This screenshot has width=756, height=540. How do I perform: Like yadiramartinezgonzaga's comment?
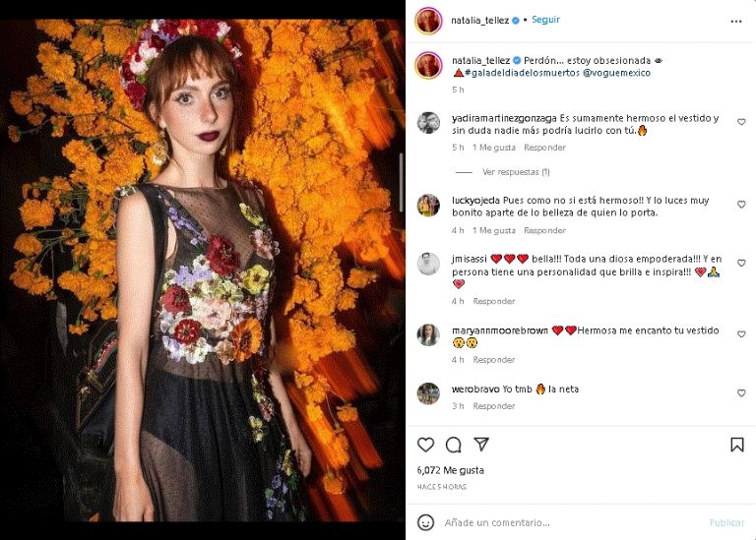(x=741, y=122)
